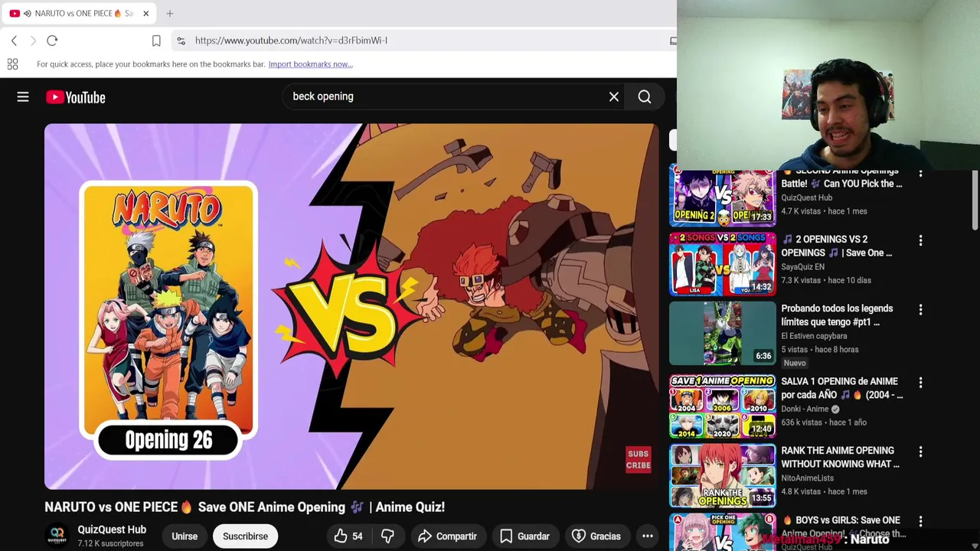Click the video player to pause

351,306
